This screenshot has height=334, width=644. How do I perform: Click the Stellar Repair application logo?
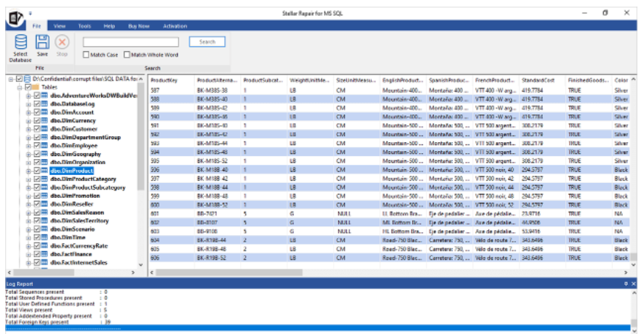pyautogui.click(x=15, y=18)
